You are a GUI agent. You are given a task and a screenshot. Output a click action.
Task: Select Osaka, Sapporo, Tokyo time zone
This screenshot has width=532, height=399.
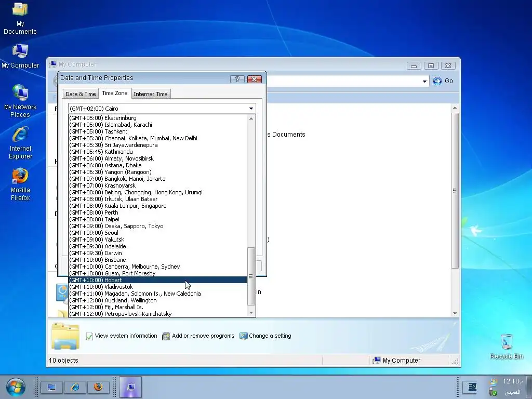pos(158,227)
